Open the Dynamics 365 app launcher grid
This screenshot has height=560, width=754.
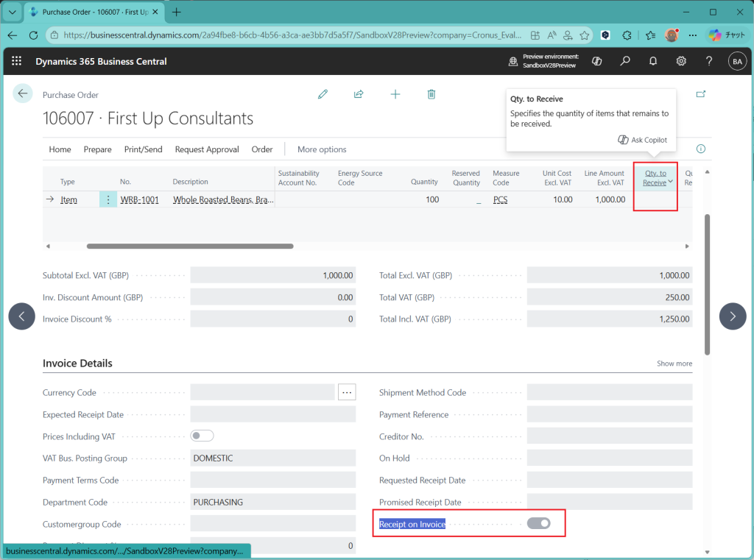(17, 61)
